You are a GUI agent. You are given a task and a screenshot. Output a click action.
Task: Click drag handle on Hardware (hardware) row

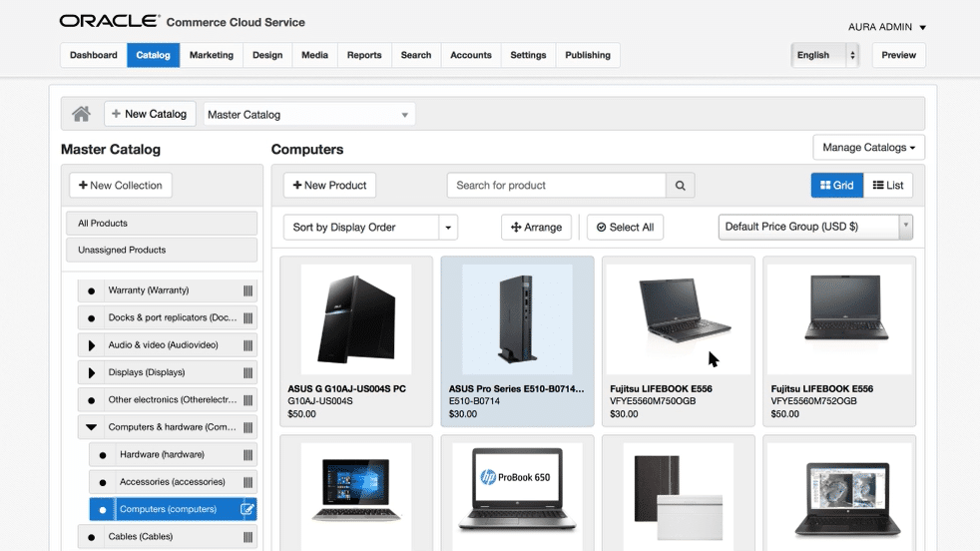click(248, 455)
